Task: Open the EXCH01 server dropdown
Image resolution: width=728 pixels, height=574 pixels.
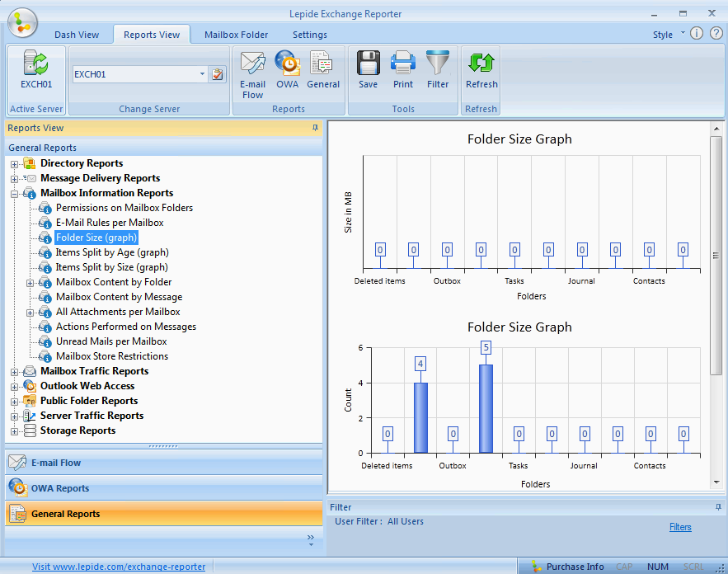Action: pyautogui.click(x=202, y=74)
